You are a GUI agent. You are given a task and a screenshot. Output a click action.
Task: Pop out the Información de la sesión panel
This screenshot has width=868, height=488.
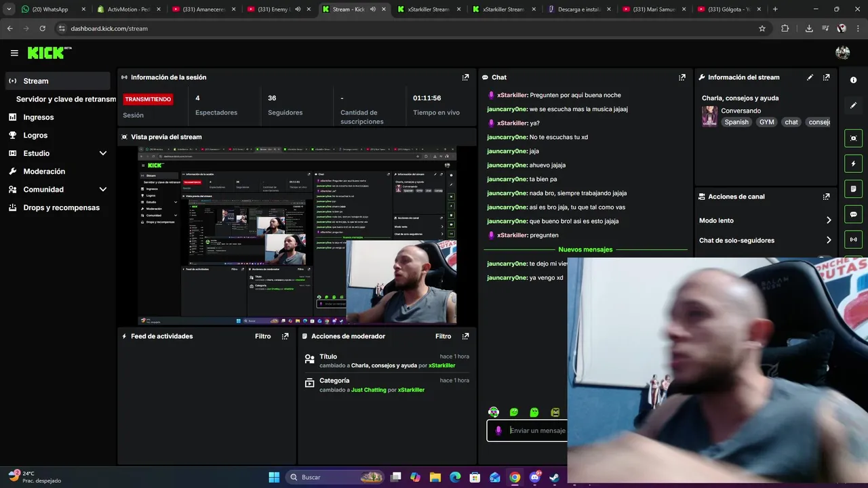point(465,77)
